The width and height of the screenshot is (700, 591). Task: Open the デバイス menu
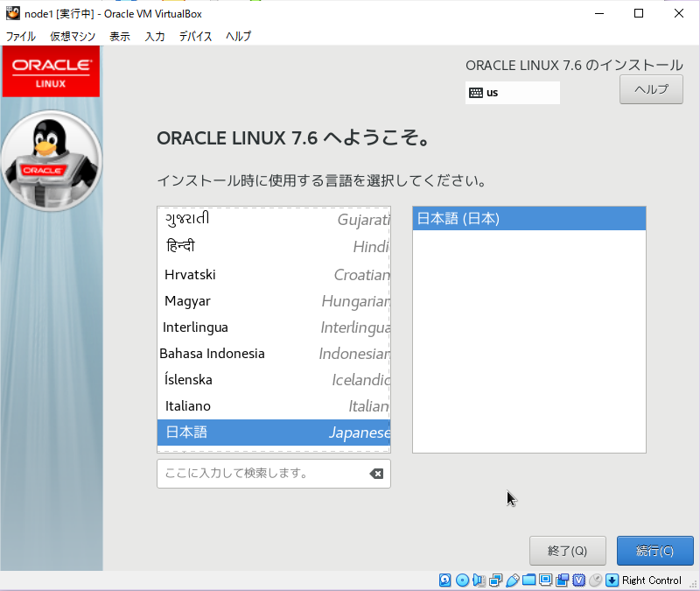pos(195,36)
